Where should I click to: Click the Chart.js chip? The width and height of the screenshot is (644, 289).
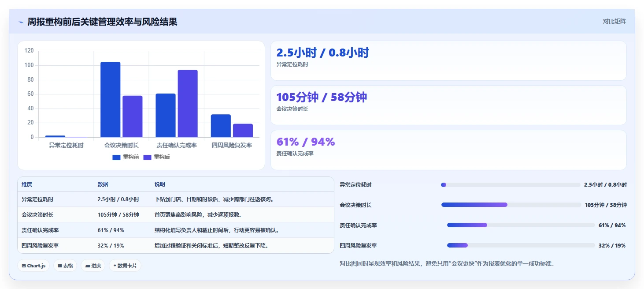tap(33, 266)
